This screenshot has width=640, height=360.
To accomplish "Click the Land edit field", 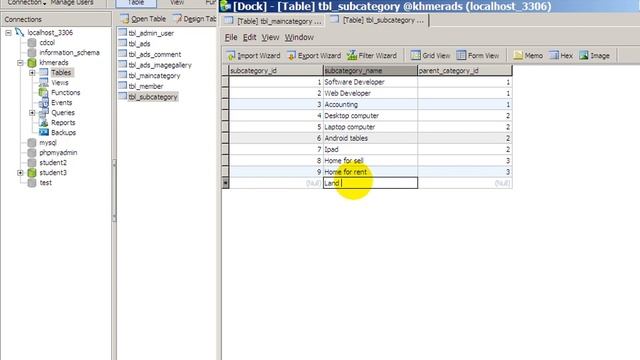I will click(370, 183).
